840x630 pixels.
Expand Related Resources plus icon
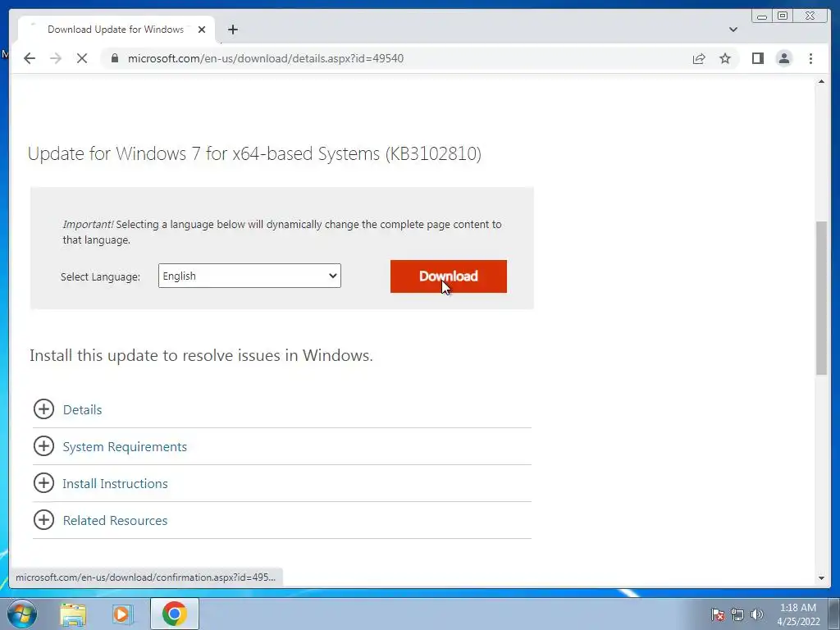pyautogui.click(x=44, y=520)
